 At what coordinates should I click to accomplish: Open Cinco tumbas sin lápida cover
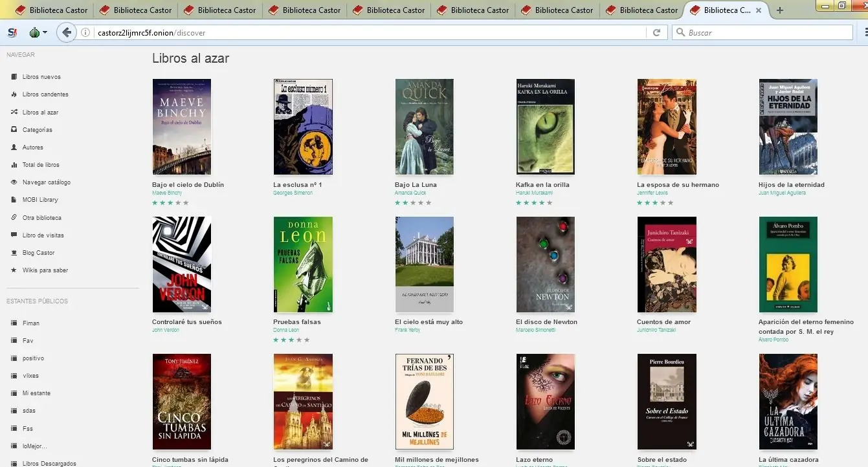tap(181, 402)
